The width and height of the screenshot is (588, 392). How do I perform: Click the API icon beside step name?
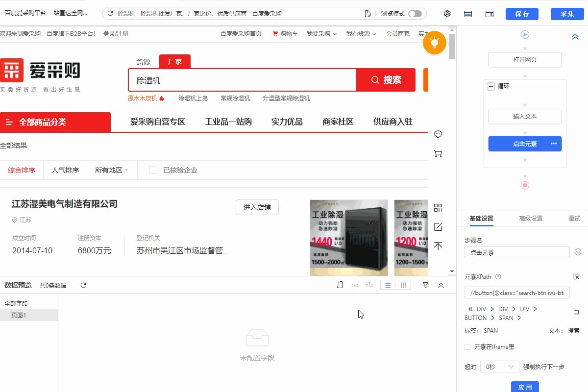[578, 252]
